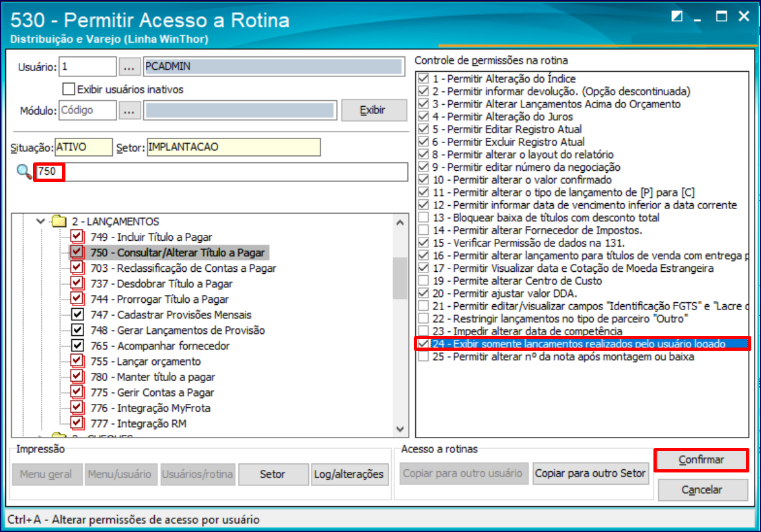Select tree row 777 - Integração RM
This screenshot has height=532, width=761.
pos(139,423)
